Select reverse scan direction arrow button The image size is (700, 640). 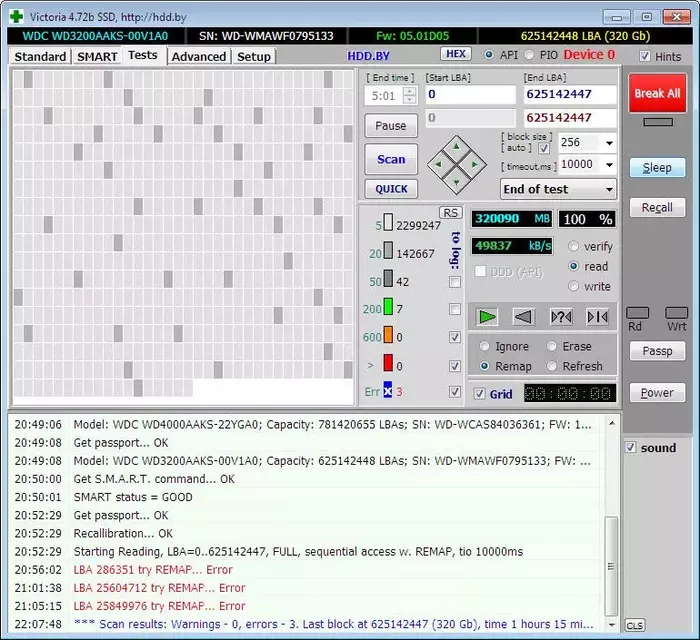(524, 317)
